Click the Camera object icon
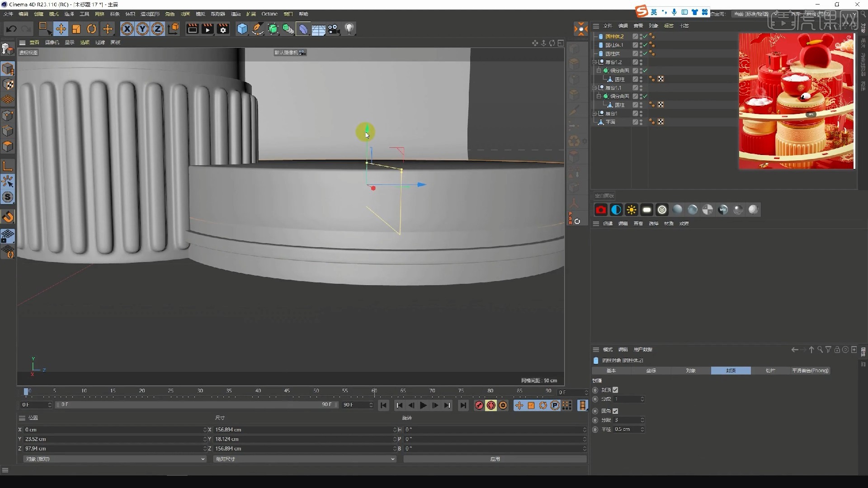 334,29
